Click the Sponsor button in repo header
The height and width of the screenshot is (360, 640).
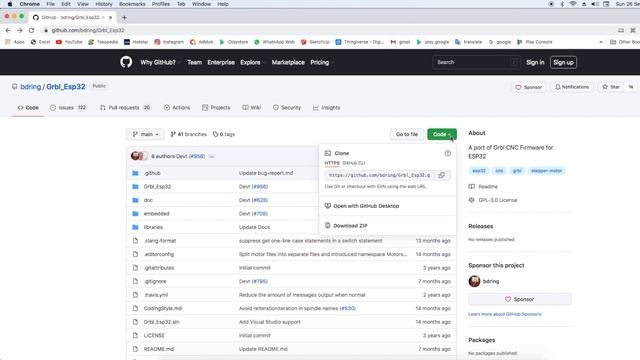click(529, 87)
